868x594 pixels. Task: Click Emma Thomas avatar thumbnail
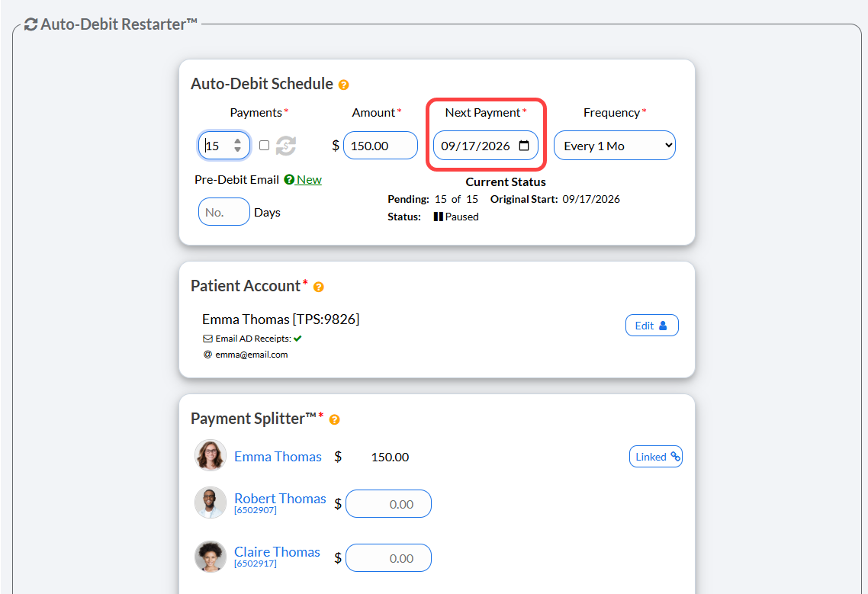coord(211,455)
